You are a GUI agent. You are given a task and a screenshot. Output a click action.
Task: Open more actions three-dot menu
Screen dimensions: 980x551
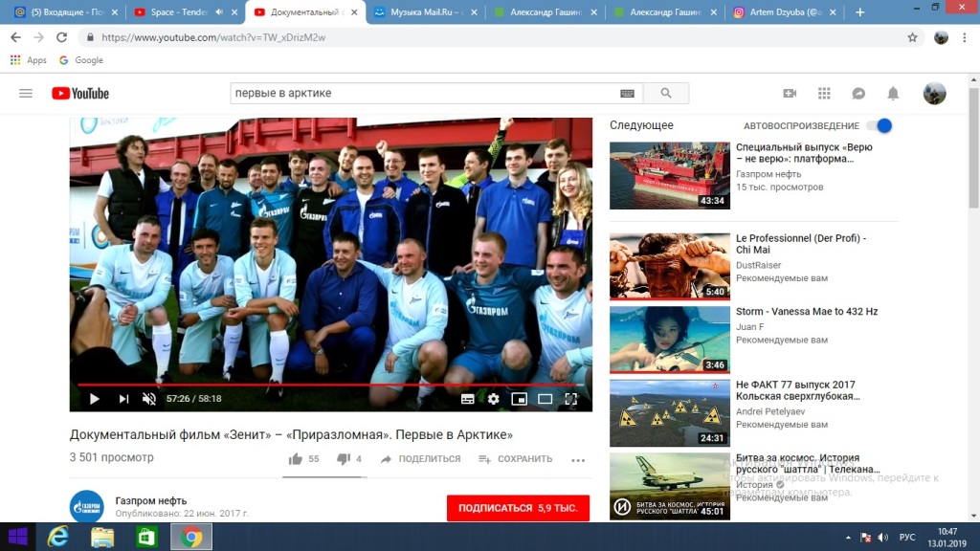tap(578, 460)
